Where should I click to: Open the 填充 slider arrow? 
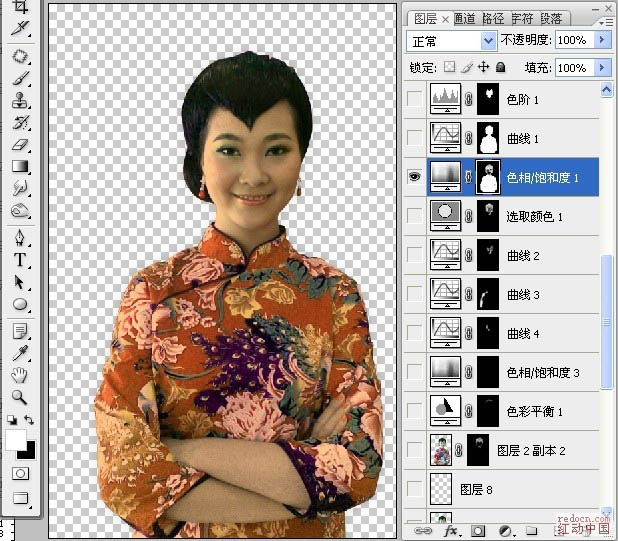(602, 67)
